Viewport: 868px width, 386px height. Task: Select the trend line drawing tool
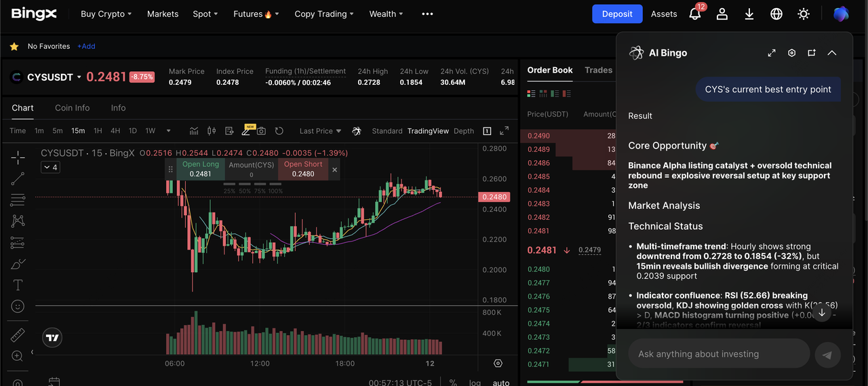(x=18, y=178)
